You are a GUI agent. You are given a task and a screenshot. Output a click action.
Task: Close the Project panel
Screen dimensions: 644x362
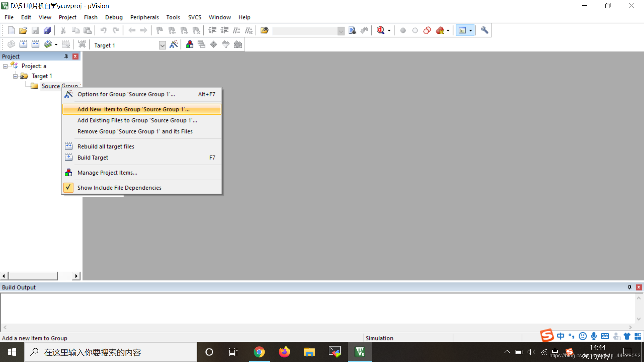(x=75, y=56)
